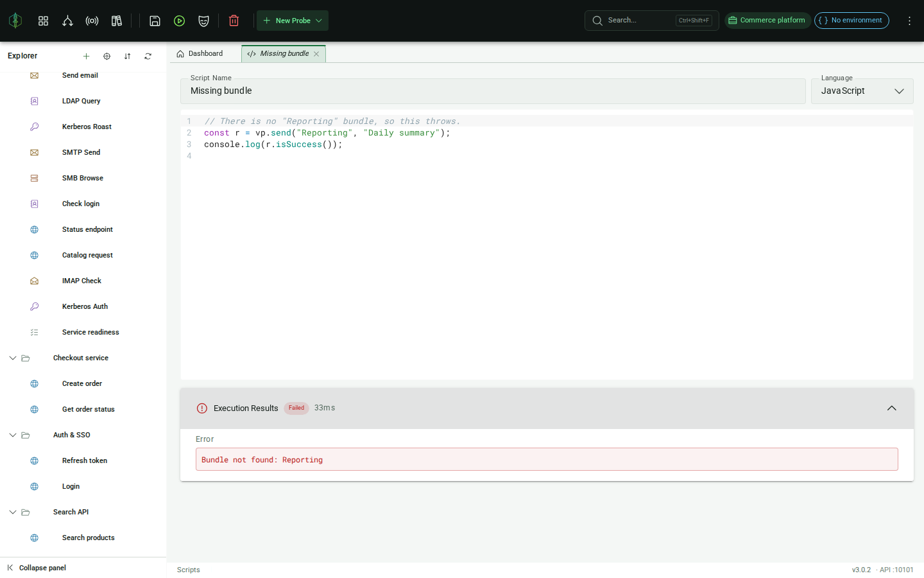The width and height of the screenshot is (924, 578).
Task: Collapse the Search API folder
Action: pos(12,512)
